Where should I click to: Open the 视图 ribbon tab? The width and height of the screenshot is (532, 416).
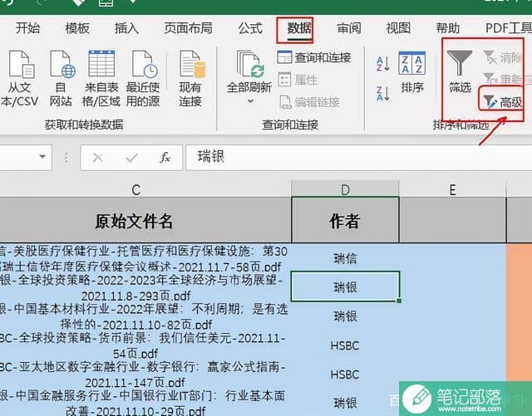398,28
